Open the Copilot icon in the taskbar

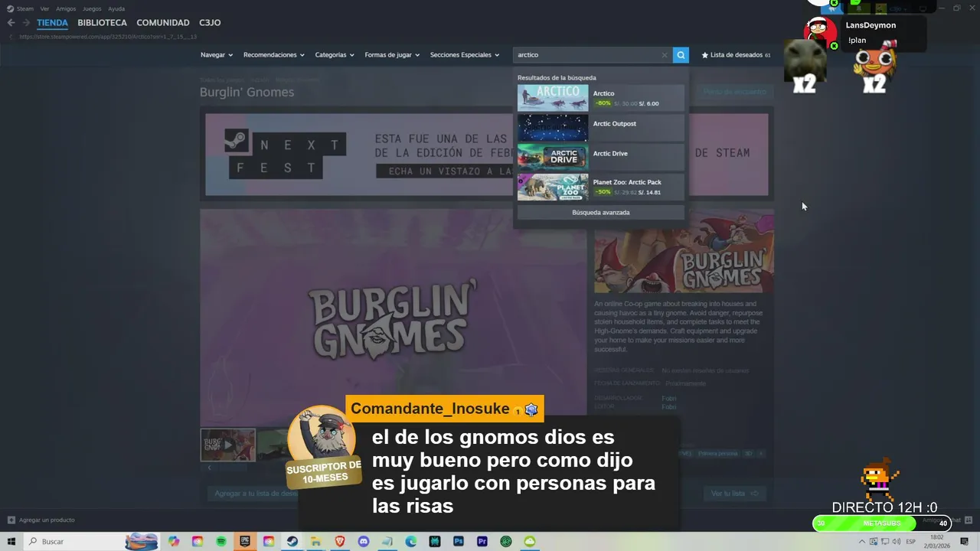(174, 542)
